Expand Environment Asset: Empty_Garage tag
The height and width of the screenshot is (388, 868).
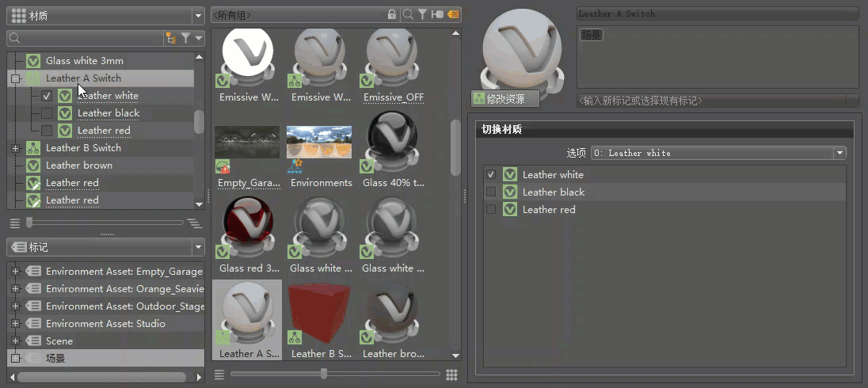16,272
